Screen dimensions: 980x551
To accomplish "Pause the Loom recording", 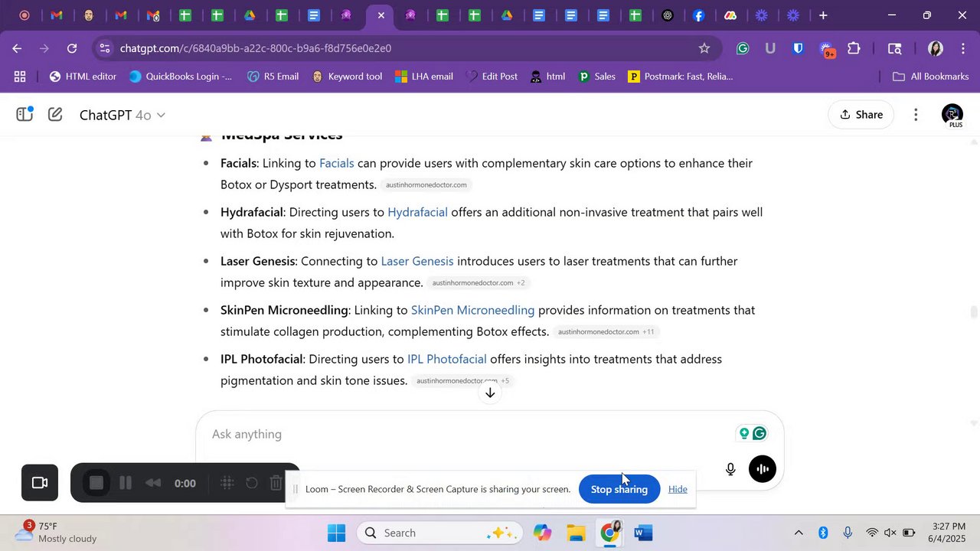I will (126, 483).
